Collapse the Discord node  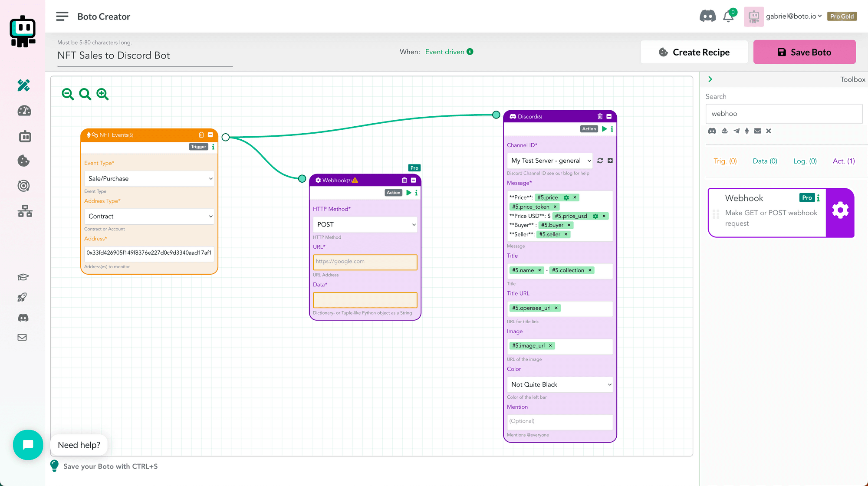(x=609, y=116)
